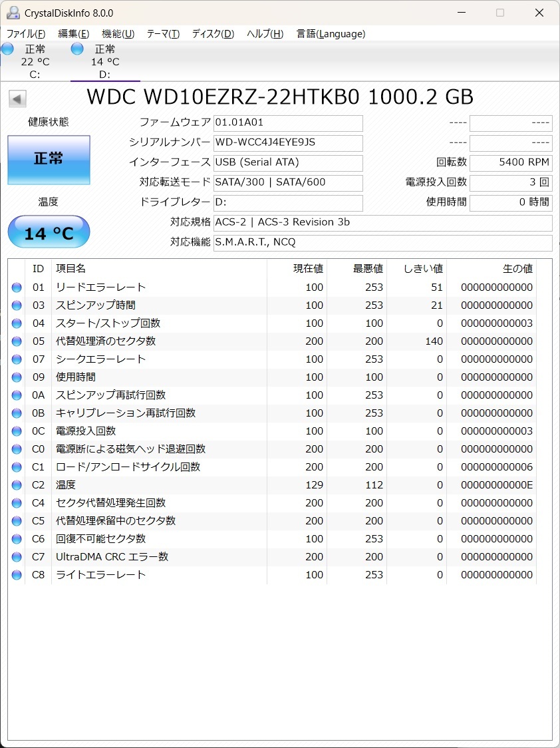560x748 pixels.
Task: Click the status orb of row C5
Action: tap(17, 521)
